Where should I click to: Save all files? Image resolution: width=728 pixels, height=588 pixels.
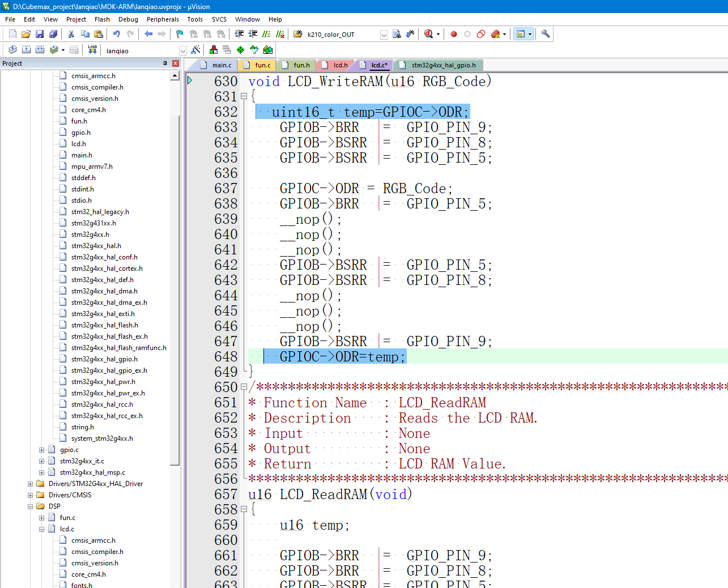pos(53,34)
